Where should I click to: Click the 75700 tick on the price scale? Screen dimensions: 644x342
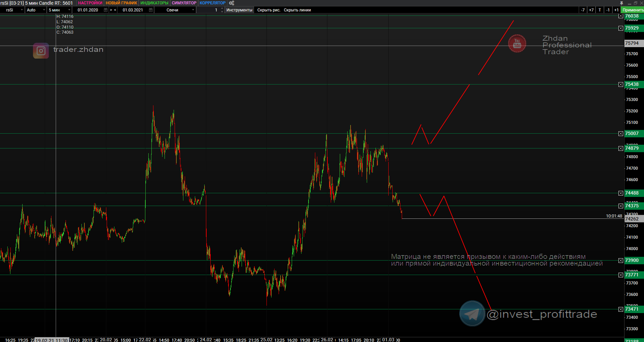pos(632,54)
